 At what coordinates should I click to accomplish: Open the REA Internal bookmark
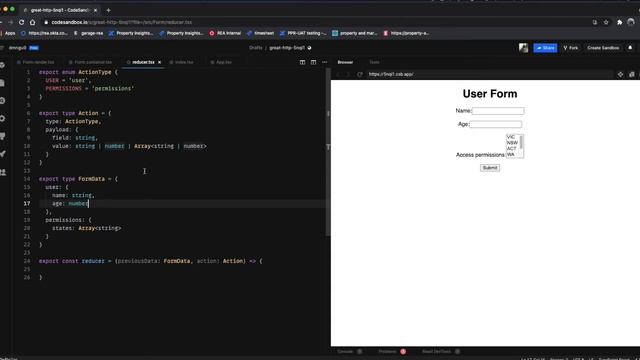225,33
